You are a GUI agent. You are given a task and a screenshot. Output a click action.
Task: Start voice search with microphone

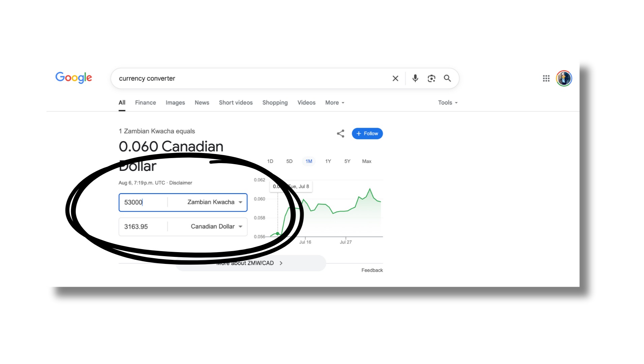click(415, 79)
